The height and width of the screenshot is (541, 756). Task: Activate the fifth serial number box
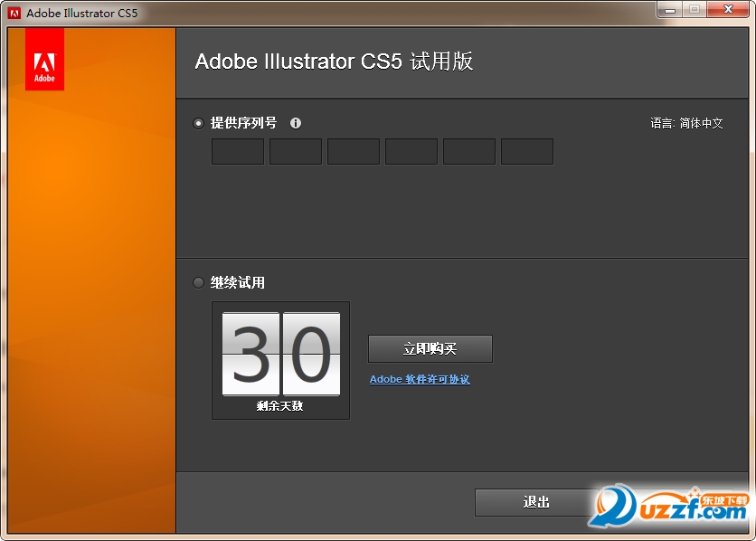pos(469,151)
